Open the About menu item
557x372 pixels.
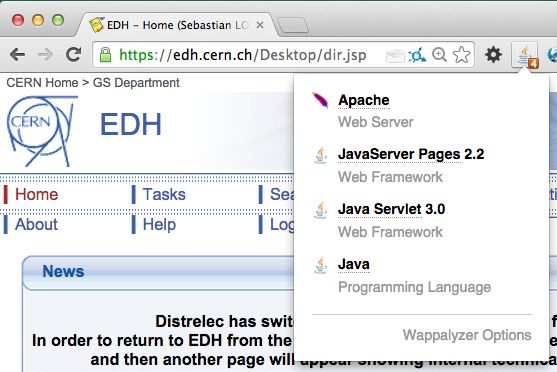coord(36,225)
